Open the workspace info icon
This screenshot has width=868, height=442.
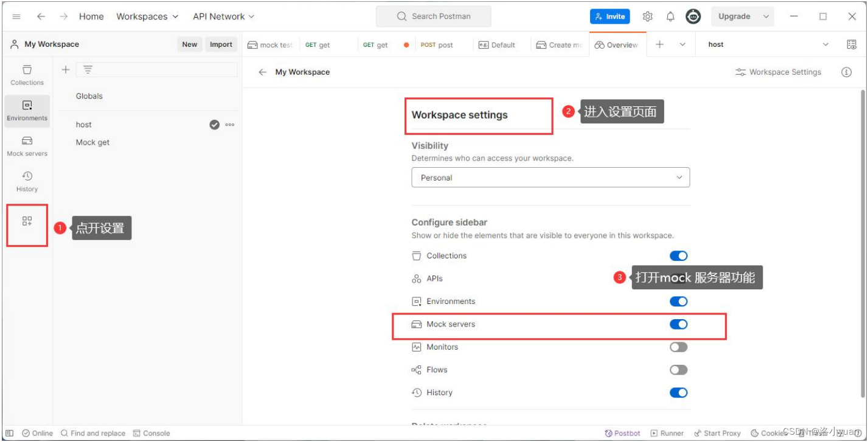846,72
